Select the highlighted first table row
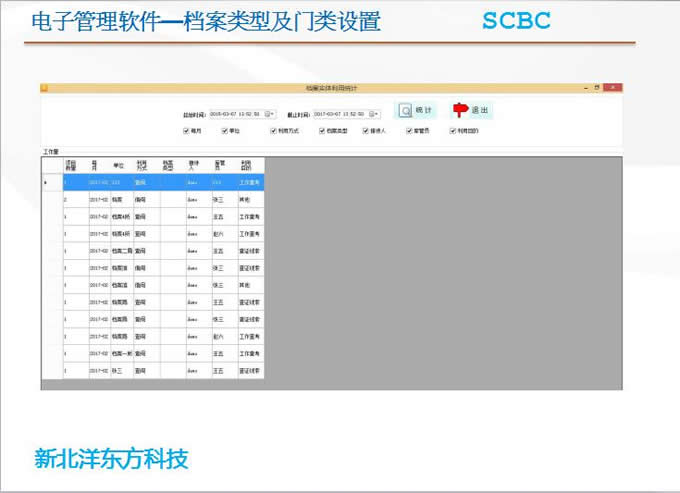This screenshot has width=680, height=493. [x=150, y=183]
